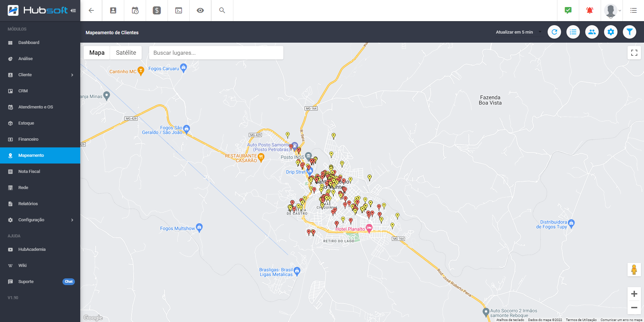
Task: Open the Financeiro module
Action: (40, 139)
